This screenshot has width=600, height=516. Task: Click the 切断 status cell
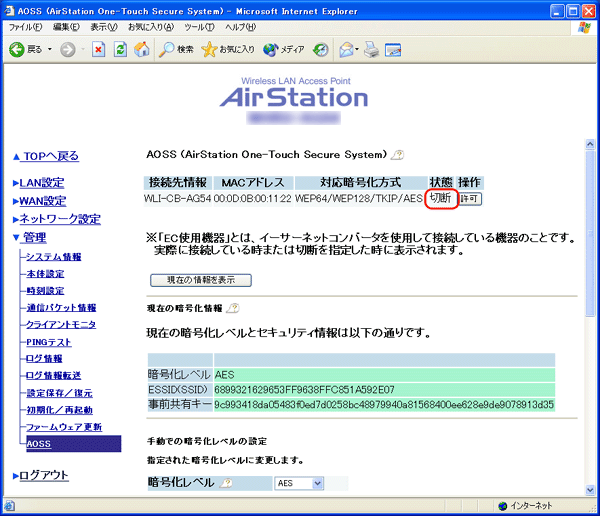441,198
